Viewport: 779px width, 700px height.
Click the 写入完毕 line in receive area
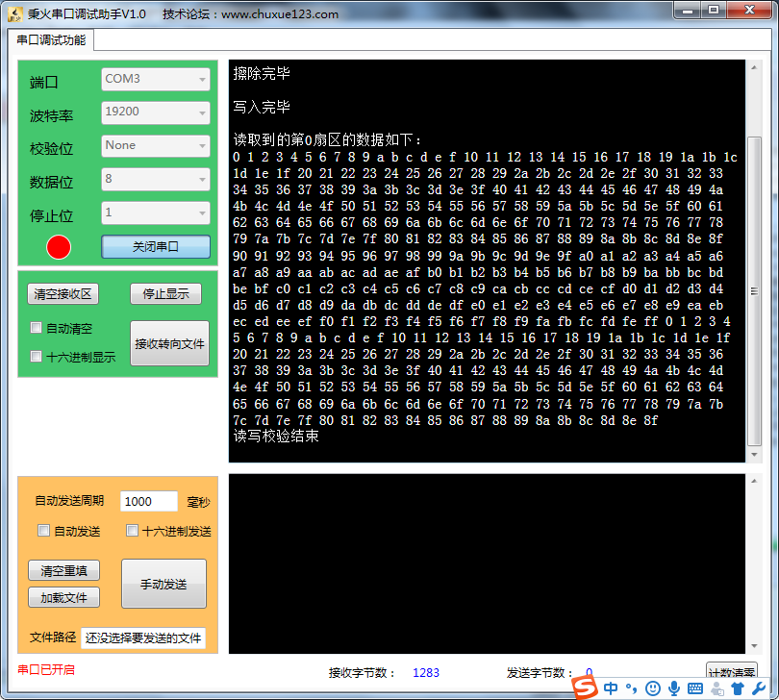(x=262, y=107)
